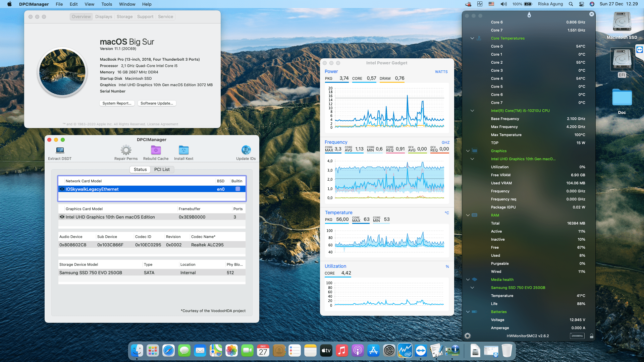This screenshot has width=644, height=362.
Task: Switch to the PCI List tab
Action: [x=162, y=169]
